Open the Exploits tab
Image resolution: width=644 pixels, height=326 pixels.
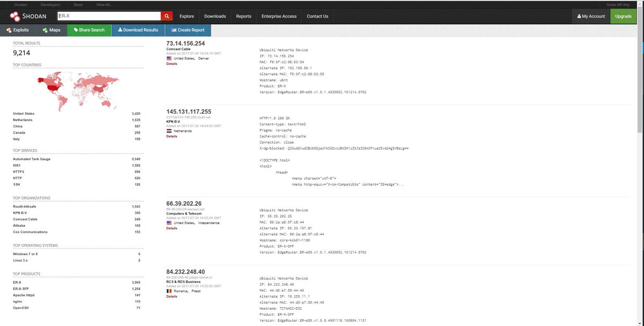[x=18, y=30]
